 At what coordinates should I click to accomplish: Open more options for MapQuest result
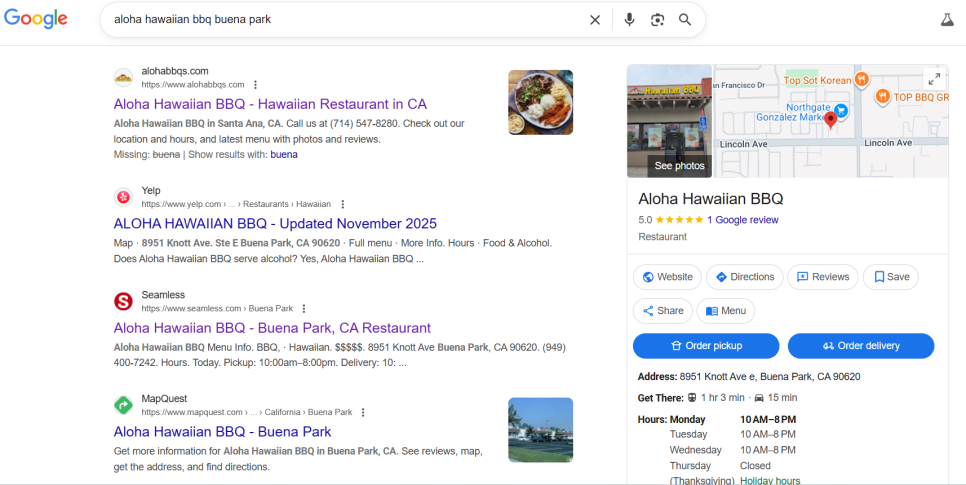(x=363, y=412)
